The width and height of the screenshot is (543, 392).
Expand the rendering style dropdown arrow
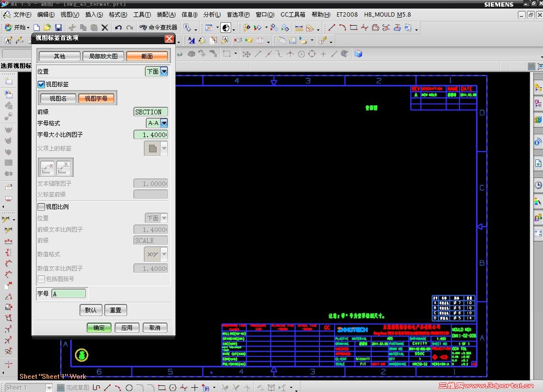[234, 29]
